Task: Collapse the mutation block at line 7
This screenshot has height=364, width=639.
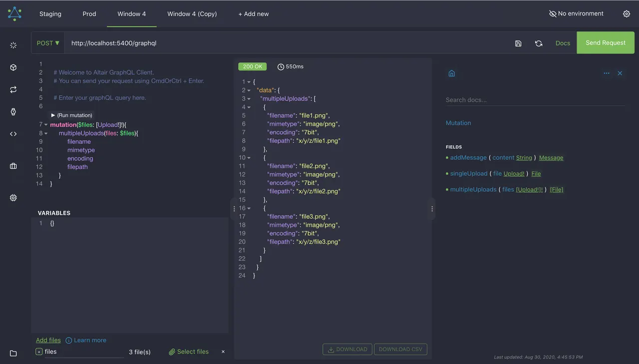Action: (46, 125)
